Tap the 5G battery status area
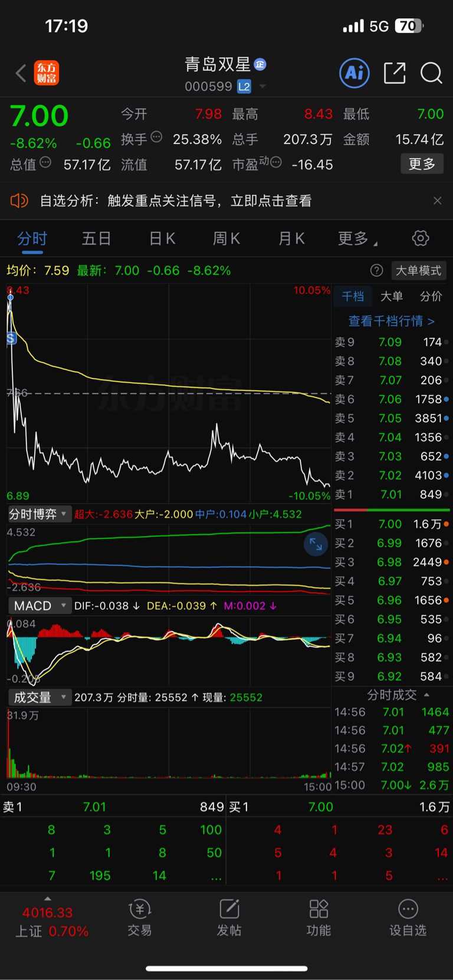453x980 pixels. click(x=383, y=26)
